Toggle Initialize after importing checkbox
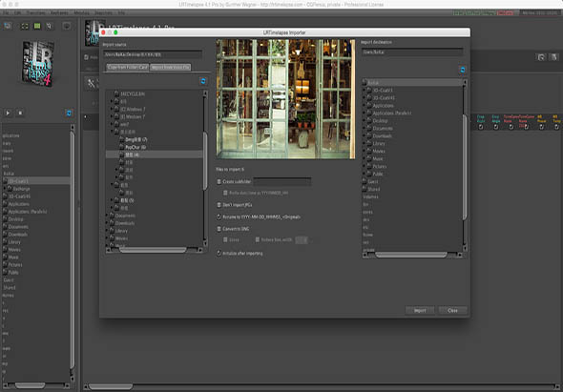Viewport: 563px width, 392px height. [219, 253]
